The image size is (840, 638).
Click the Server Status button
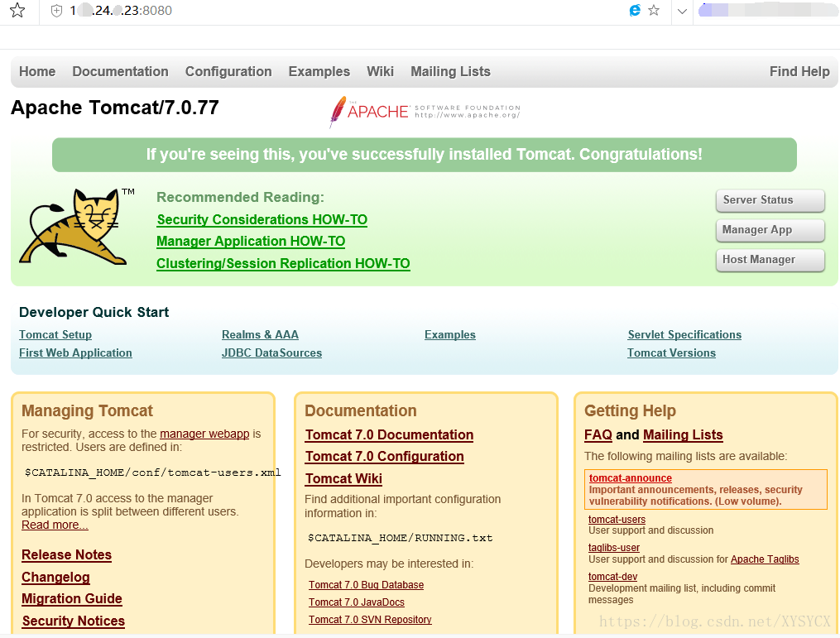point(770,200)
